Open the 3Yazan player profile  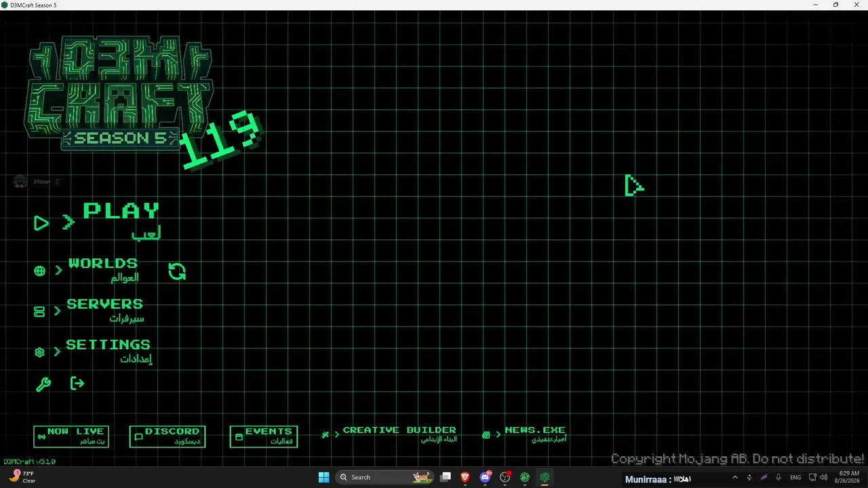[37, 182]
